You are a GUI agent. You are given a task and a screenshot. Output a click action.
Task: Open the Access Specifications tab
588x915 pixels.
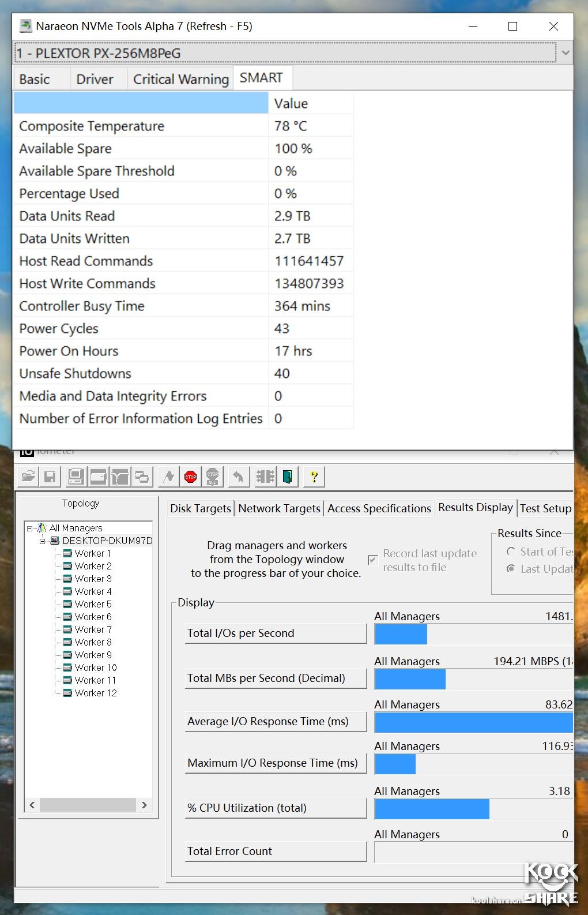[379, 508]
